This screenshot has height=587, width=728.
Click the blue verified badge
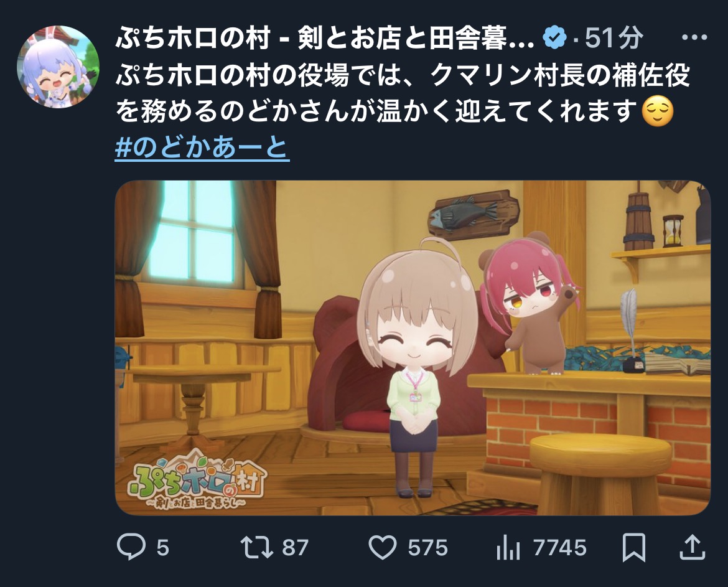point(555,37)
